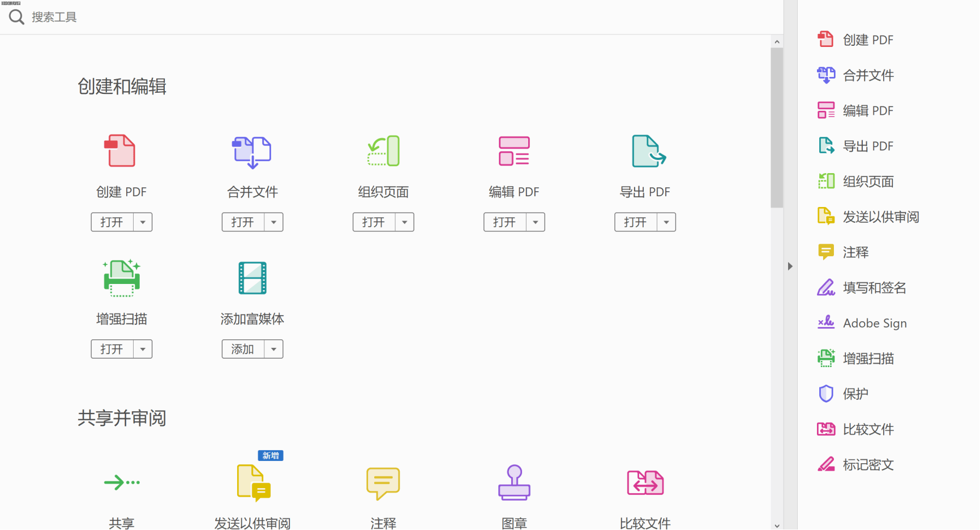The width and height of the screenshot is (980, 530).
Task: Click the 搜索工具 search field
Action: coord(226,17)
